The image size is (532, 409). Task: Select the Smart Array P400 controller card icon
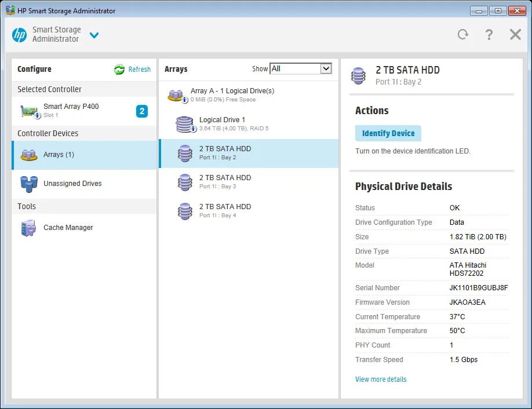[x=31, y=111]
